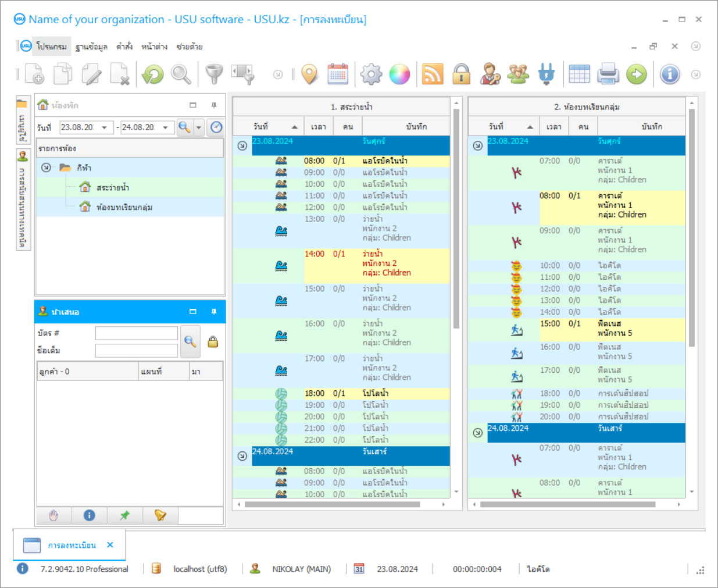Collapse the กีฬา folder tree node

[x=46, y=168]
